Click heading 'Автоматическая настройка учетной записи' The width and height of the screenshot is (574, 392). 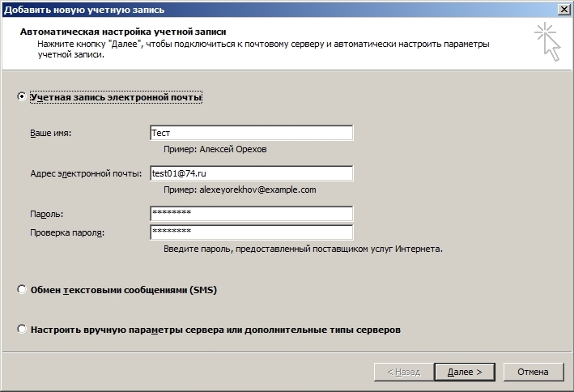123,32
